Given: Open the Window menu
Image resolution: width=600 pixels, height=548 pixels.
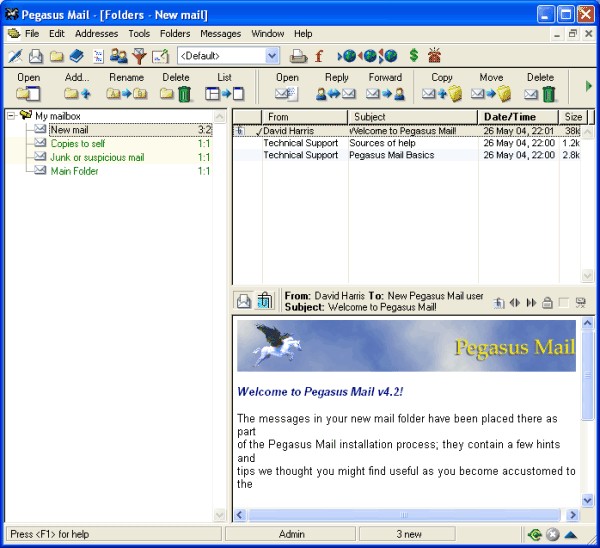Looking at the screenshot, I should coord(267,34).
